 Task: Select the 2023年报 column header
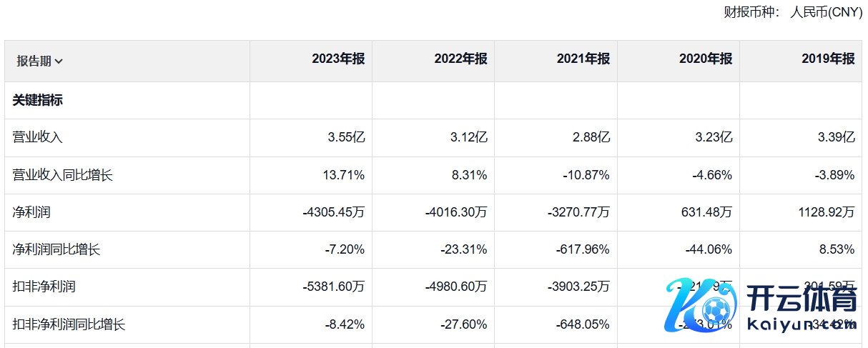pyautogui.click(x=337, y=59)
